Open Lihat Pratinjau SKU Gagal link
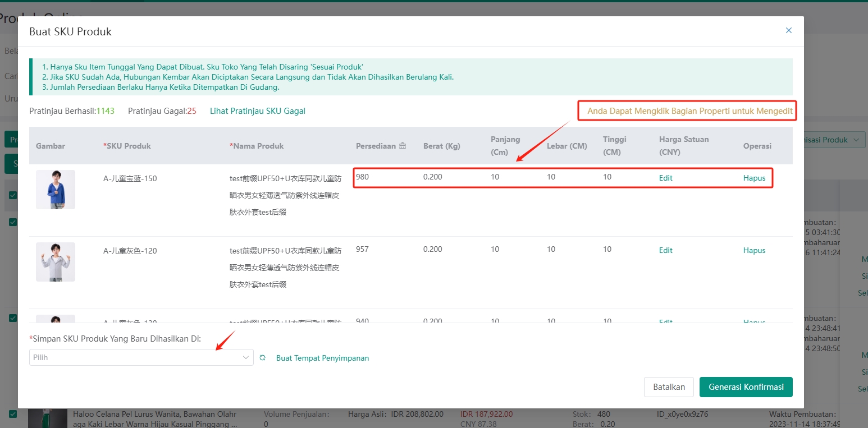The image size is (868, 428). (258, 111)
